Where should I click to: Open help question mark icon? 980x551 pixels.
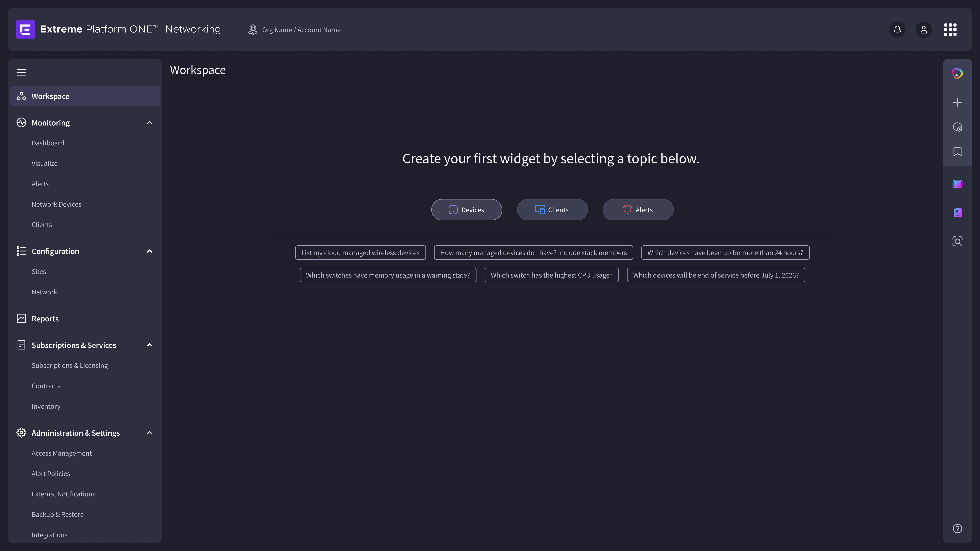(958, 529)
